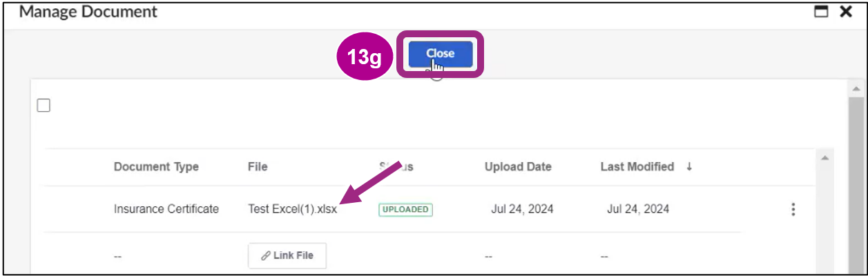Sort by the File column header
Viewport: 868px width, 276px height.
point(258,167)
